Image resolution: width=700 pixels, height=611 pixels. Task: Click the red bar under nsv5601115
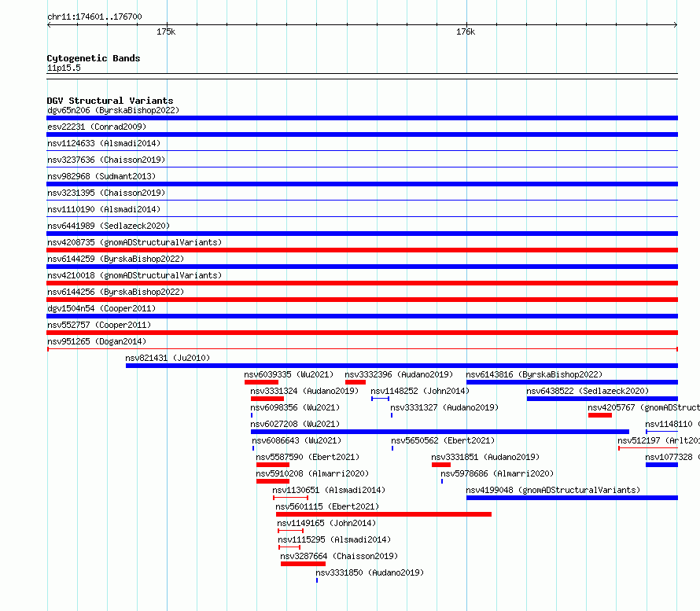point(384,514)
